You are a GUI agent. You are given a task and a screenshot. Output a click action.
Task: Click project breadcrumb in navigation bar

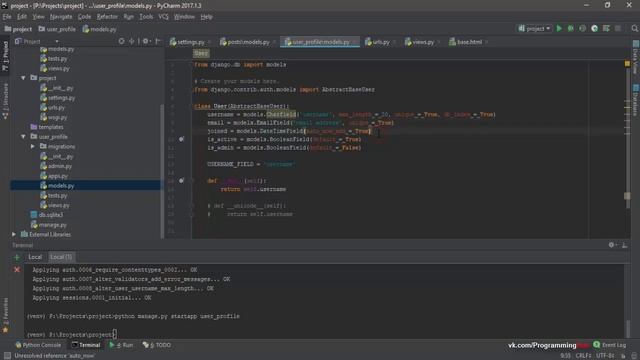point(18,29)
